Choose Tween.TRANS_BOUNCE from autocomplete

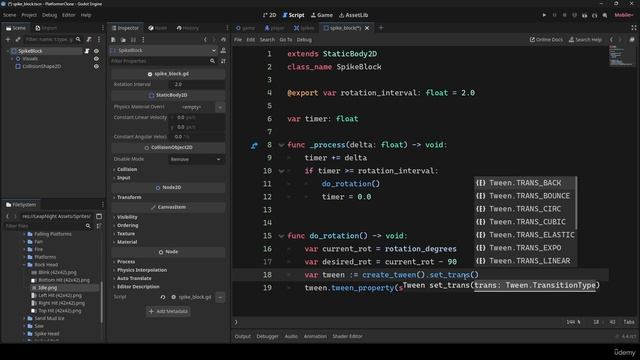[525, 196]
